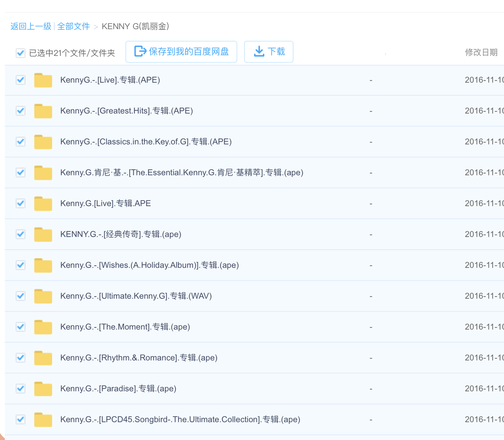Open Kenny.G.[Live].专辑.APE folder name

(106, 203)
